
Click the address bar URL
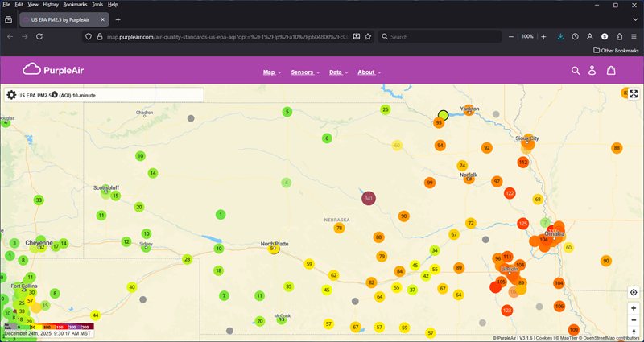[228, 36]
